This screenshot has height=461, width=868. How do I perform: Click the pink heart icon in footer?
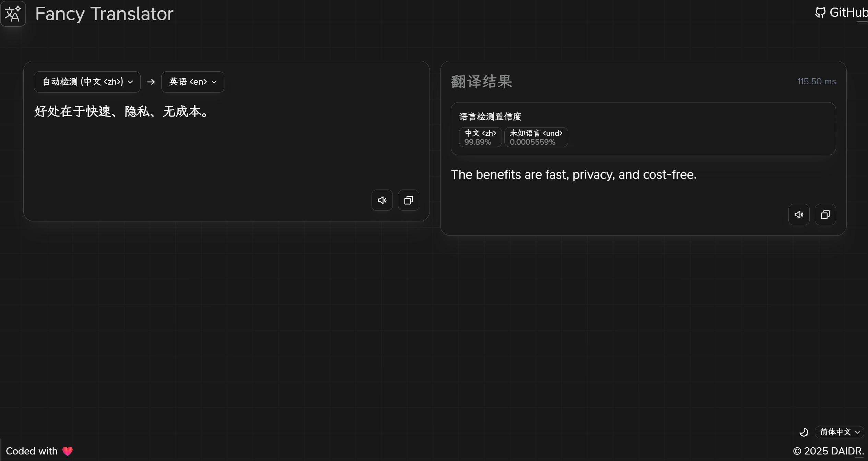point(68,451)
